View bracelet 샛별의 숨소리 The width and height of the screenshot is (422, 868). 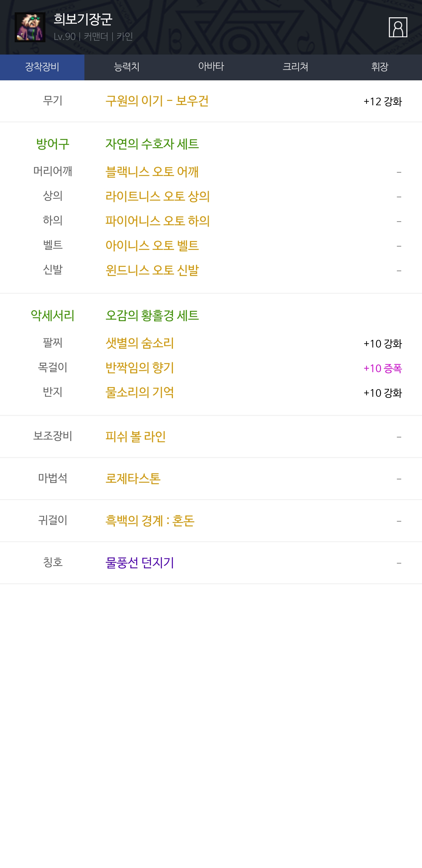click(139, 343)
